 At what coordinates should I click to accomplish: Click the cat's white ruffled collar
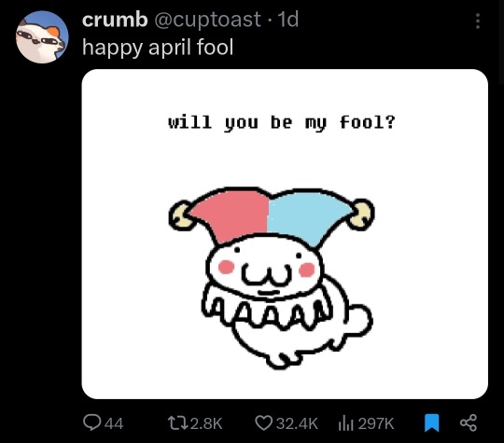click(x=268, y=309)
